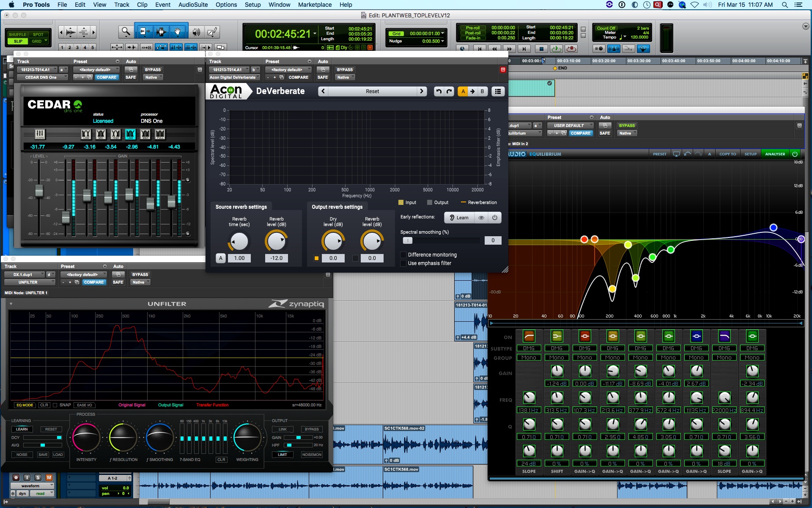Click Reverb time value field 1.00

pyautogui.click(x=239, y=258)
